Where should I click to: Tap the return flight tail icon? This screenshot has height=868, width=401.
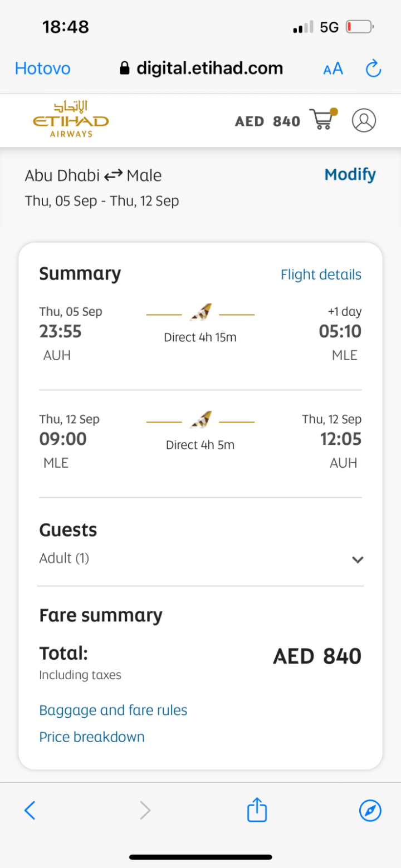[x=200, y=420]
